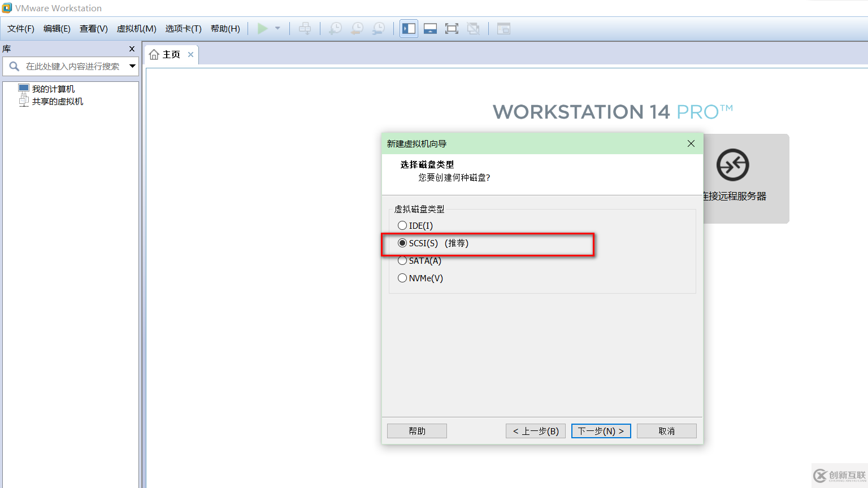Viewport: 868px width, 488px height.
Task: Open the 选项卡(T) menu
Action: [184, 29]
